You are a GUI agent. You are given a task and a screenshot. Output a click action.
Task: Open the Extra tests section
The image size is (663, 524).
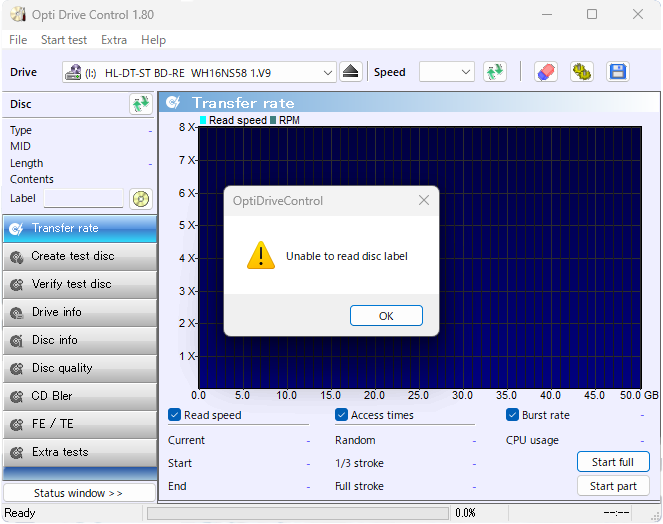coord(80,452)
